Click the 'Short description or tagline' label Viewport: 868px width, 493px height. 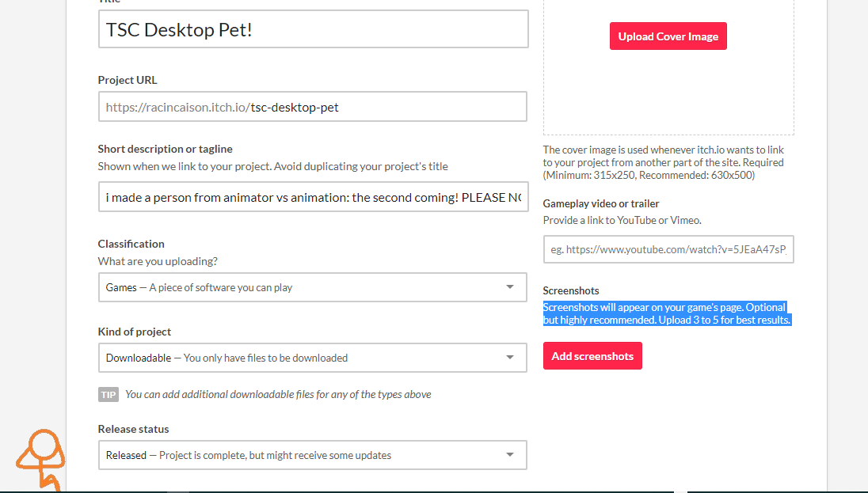click(x=165, y=149)
